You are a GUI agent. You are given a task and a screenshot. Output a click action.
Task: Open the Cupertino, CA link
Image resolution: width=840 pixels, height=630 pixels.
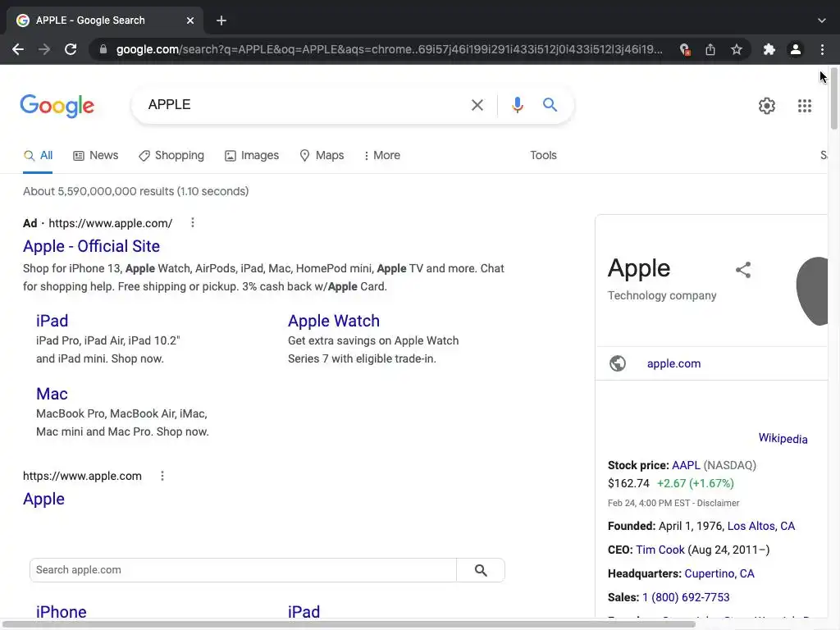coord(719,573)
